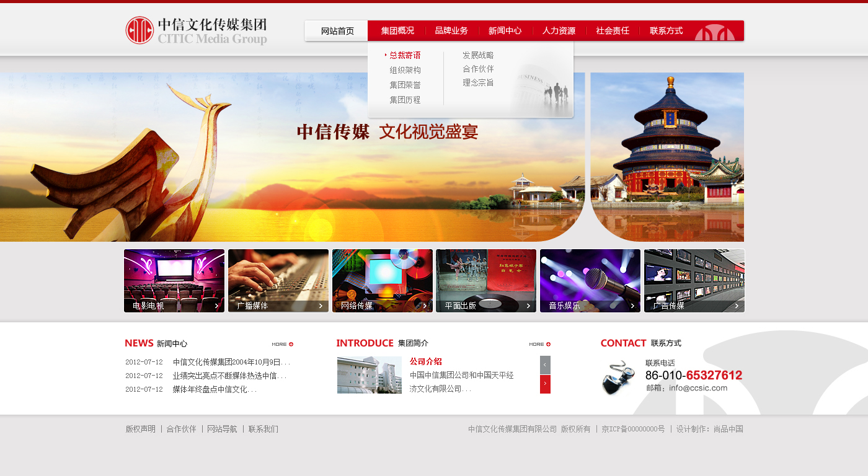
Task: Open the 网站首页 navigation tab
Action: pos(337,31)
